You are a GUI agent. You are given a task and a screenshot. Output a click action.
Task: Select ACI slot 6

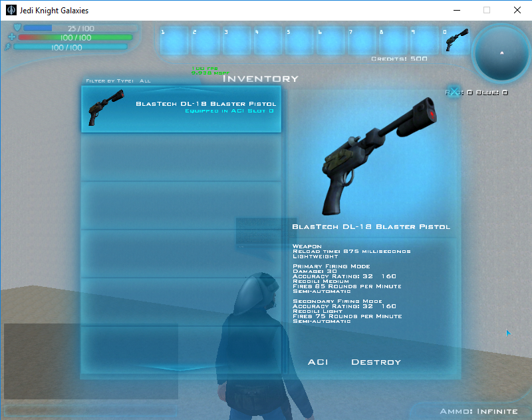click(x=330, y=41)
